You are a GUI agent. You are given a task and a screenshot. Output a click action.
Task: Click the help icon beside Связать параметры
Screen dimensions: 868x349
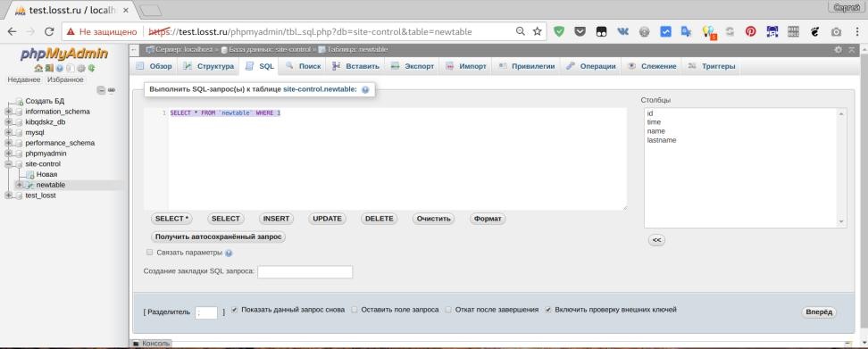[x=229, y=253]
